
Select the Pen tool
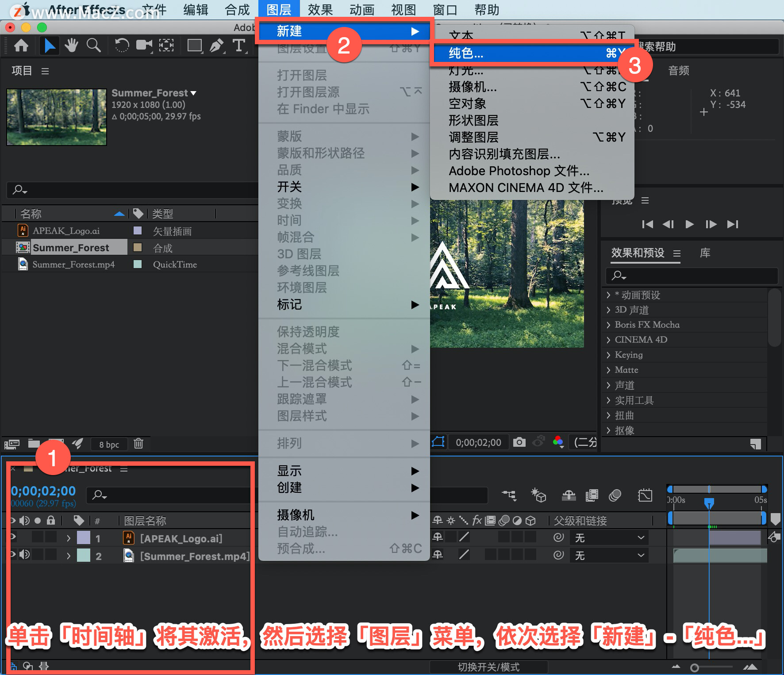[217, 45]
